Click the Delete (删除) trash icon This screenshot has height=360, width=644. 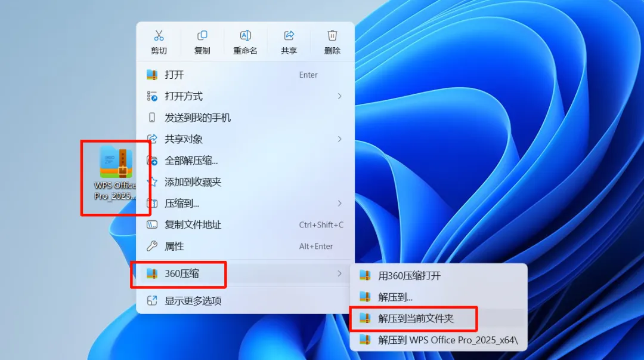click(332, 36)
